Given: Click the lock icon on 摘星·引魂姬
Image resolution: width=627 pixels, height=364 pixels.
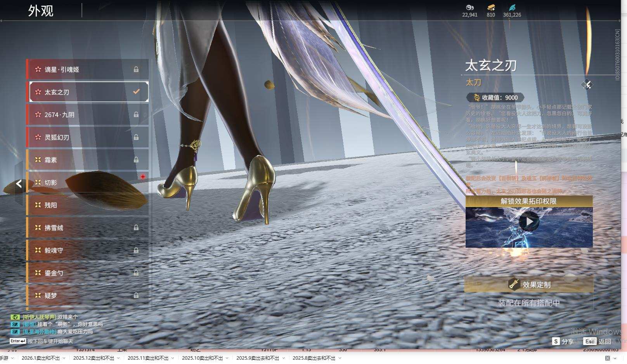Looking at the screenshot, I should [136, 69].
